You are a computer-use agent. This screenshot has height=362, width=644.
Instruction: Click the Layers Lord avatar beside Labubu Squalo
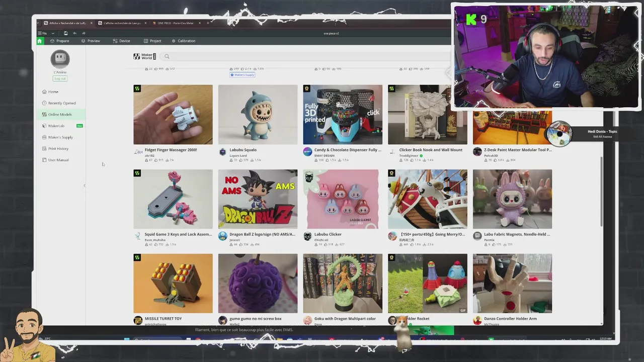point(223,152)
